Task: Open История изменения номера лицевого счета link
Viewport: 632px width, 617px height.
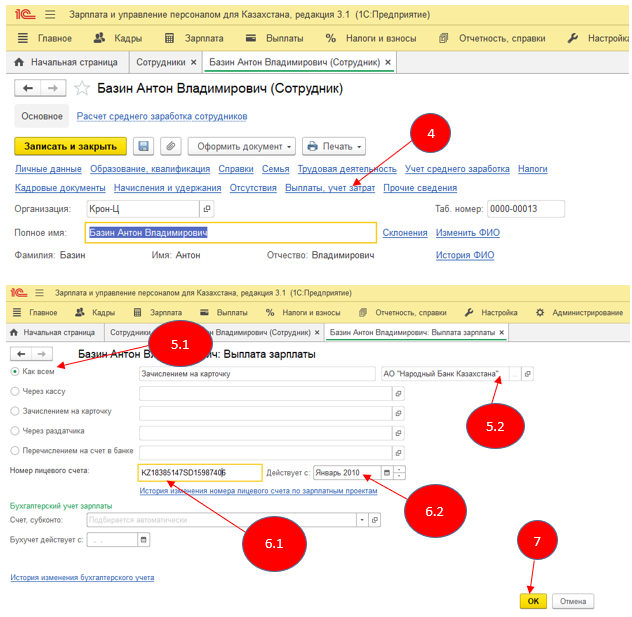Action: coord(258,491)
